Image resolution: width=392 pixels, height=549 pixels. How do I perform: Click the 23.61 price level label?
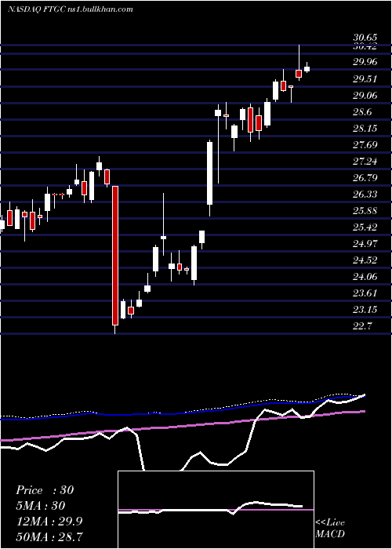365,293
